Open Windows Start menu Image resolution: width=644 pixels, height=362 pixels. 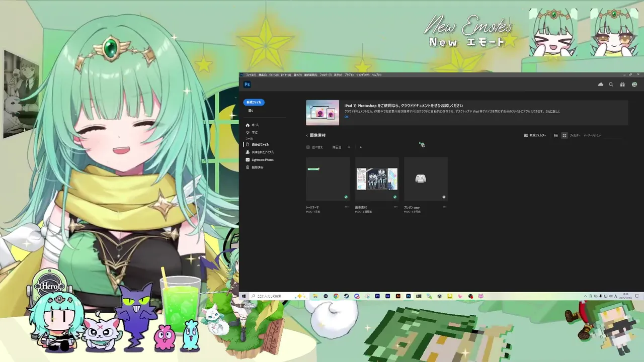(x=244, y=296)
